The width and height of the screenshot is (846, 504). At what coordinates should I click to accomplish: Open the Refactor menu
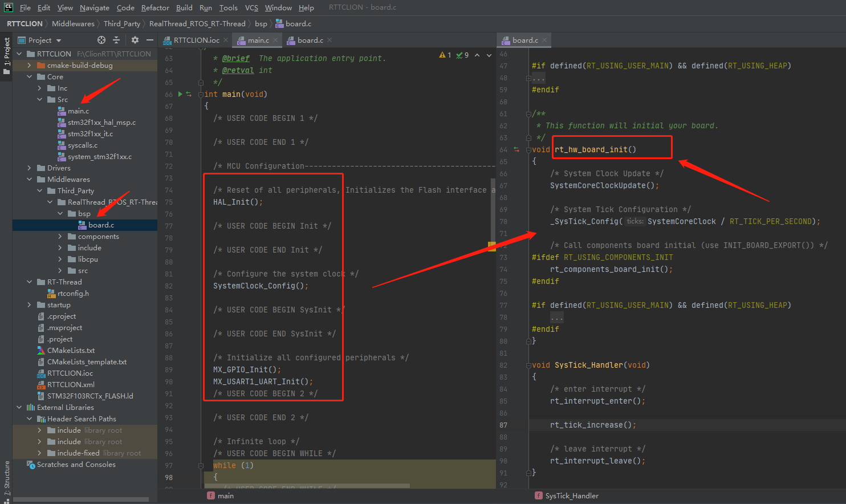155,7
